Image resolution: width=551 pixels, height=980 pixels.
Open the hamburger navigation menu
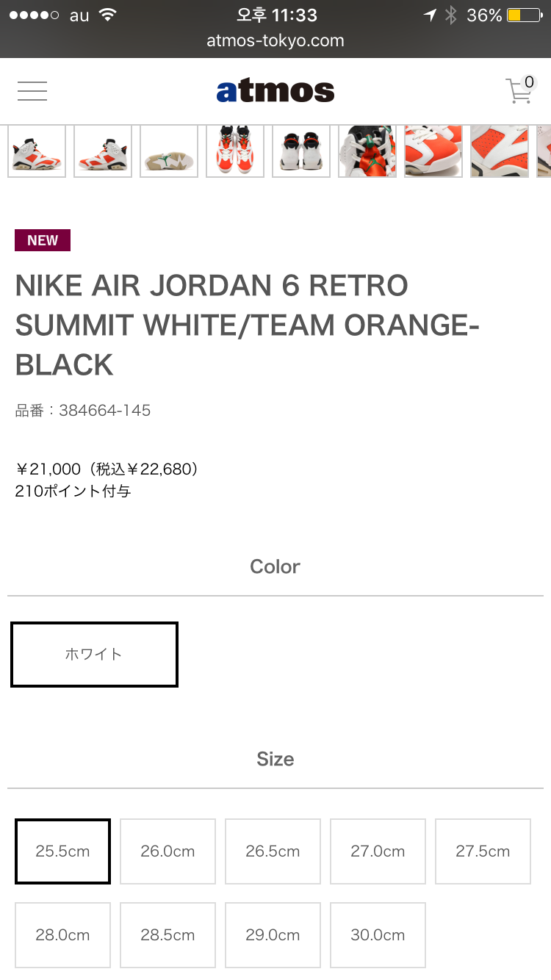(x=32, y=91)
